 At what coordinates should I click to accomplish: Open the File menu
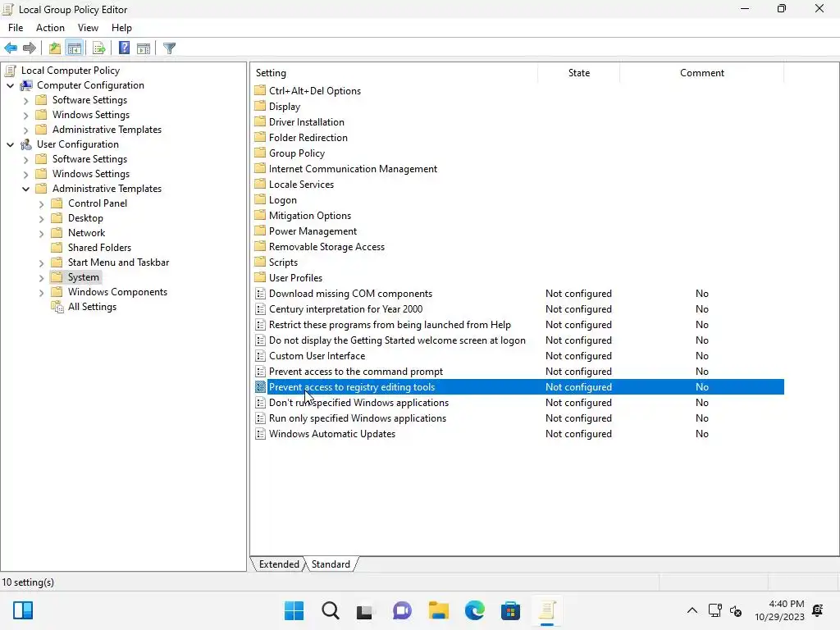[16, 28]
